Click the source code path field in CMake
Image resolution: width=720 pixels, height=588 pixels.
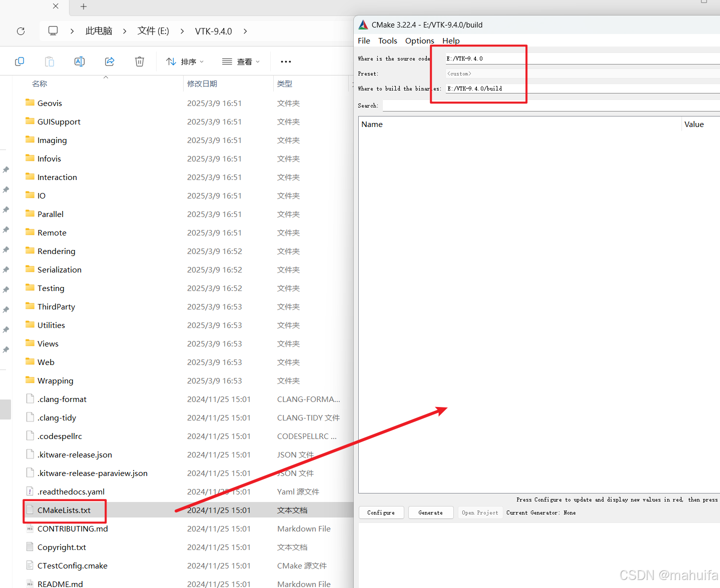(583, 58)
